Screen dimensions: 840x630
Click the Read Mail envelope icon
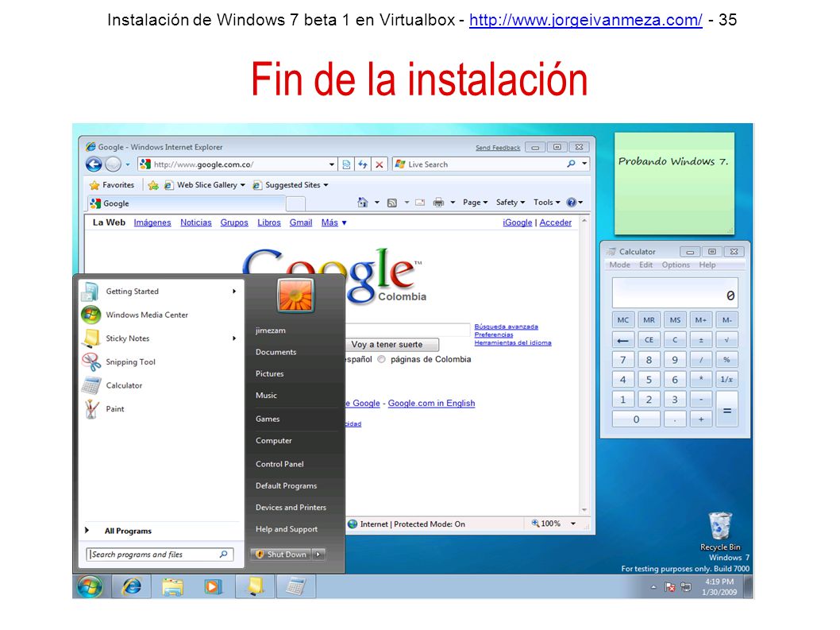coord(420,202)
